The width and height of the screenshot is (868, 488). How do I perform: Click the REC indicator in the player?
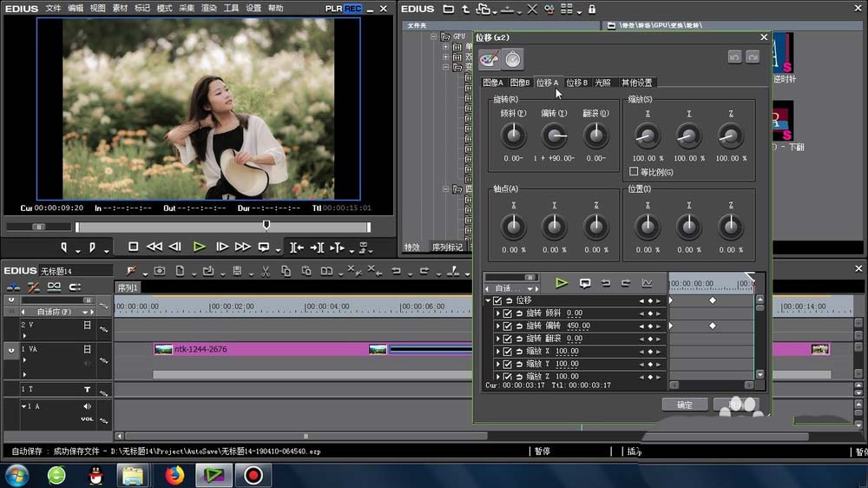click(x=352, y=9)
